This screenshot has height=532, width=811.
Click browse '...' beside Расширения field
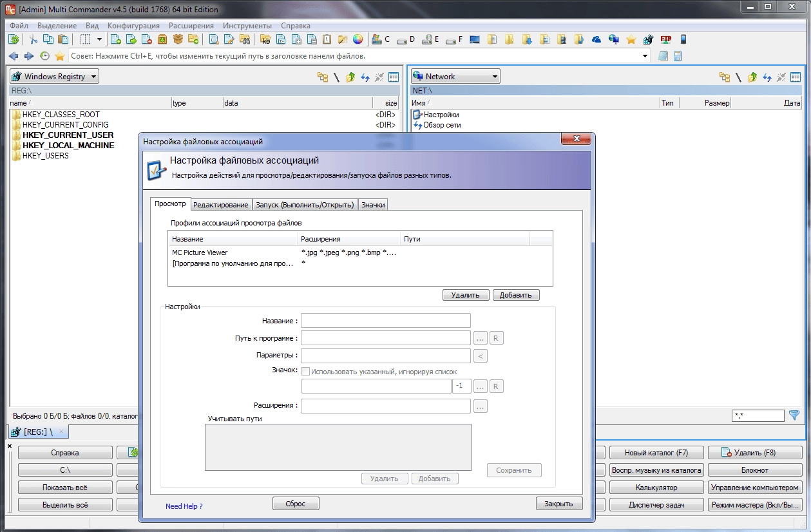tap(481, 406)
